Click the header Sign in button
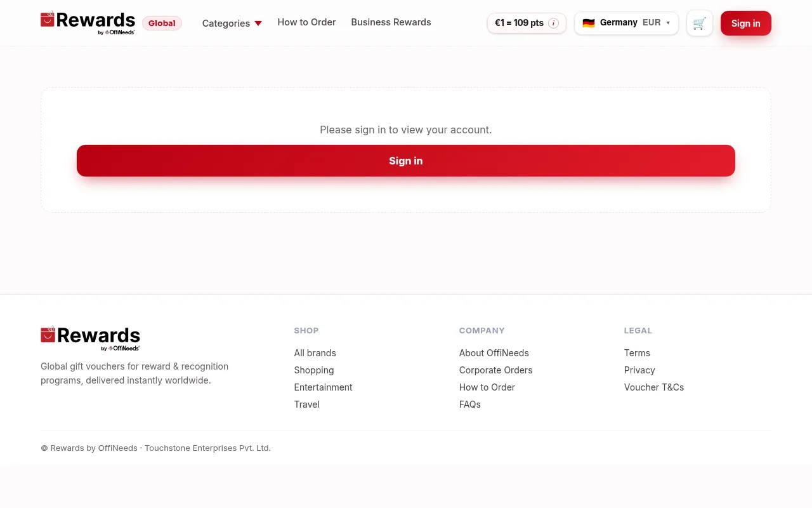Viewport: 812px width, 508px height. point(746,23)
